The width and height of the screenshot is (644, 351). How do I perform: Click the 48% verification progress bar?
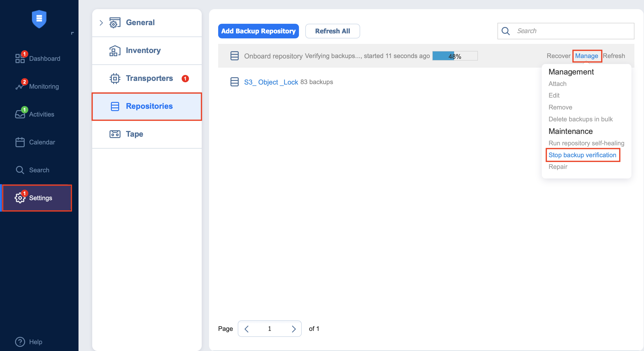tap(455, 56)
